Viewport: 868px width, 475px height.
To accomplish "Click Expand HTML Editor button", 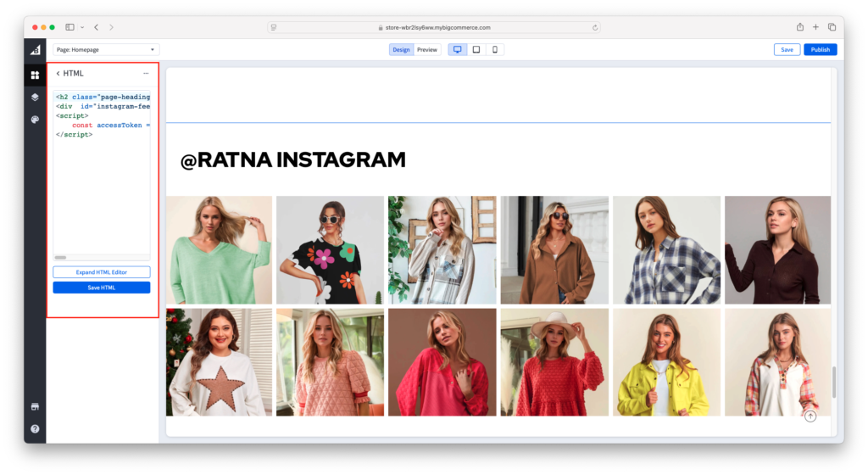I will click(x=102, y=272).
